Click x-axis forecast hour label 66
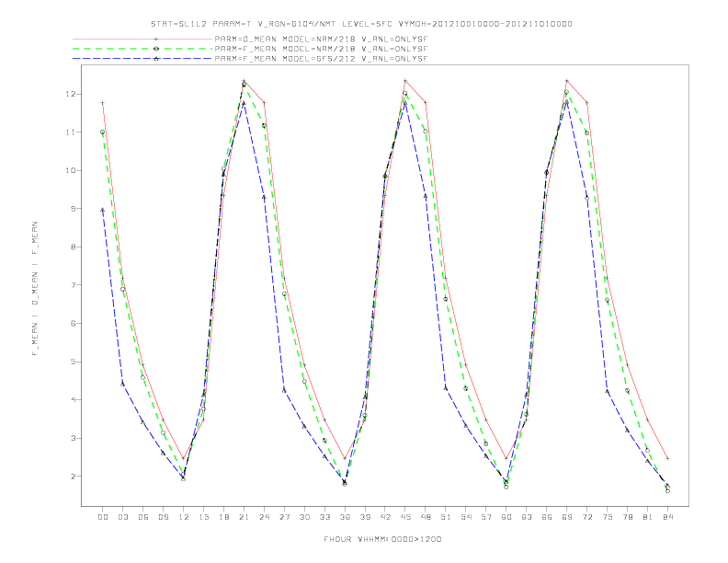Screen dimensions: 728x563 point(547,517)
